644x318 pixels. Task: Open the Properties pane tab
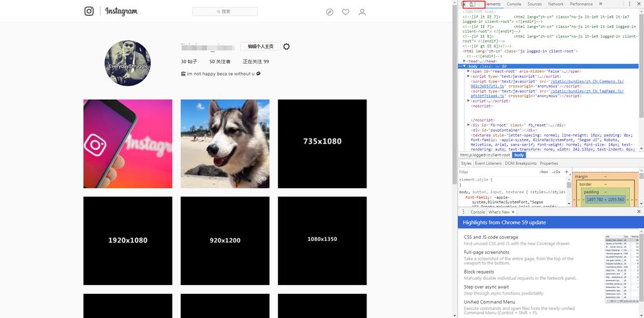pos(549,163)
